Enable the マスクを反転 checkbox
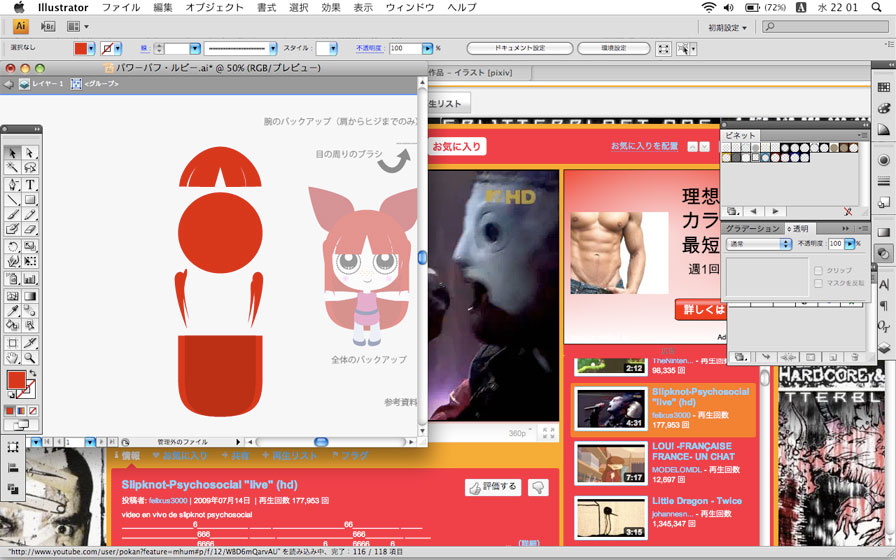Viewport: 896px width, 560px height. (x=818, y=283)
